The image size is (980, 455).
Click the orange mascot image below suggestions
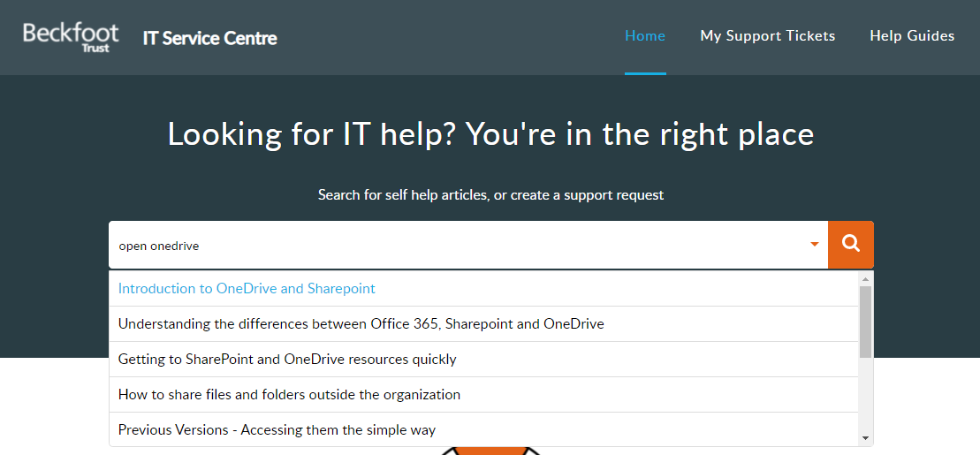(x=490, y=451)
